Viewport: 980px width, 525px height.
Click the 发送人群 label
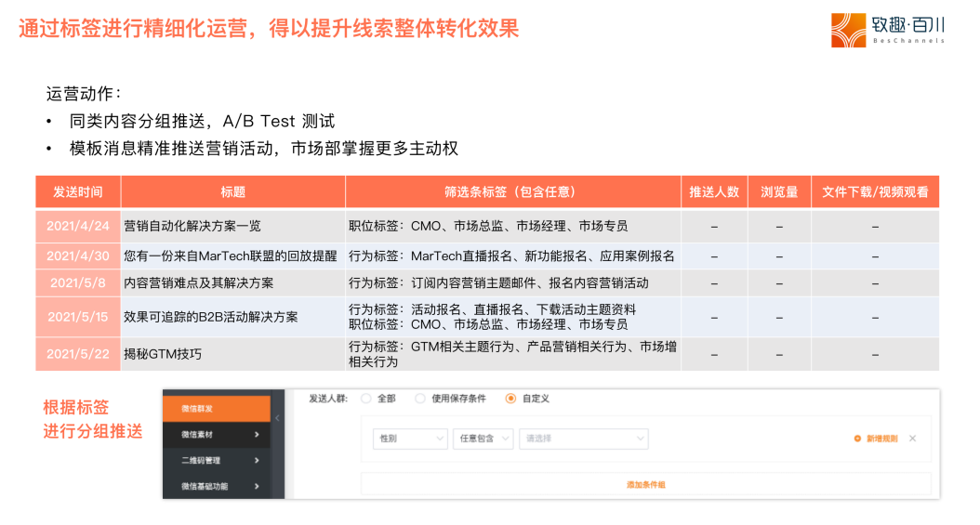click(x=328, y=399)
